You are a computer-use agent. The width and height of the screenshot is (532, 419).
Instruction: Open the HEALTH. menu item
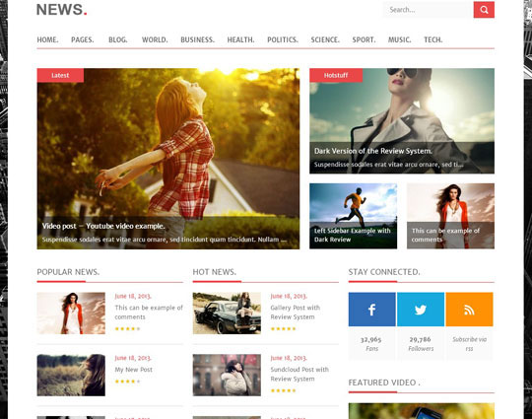tap(241, 39)
